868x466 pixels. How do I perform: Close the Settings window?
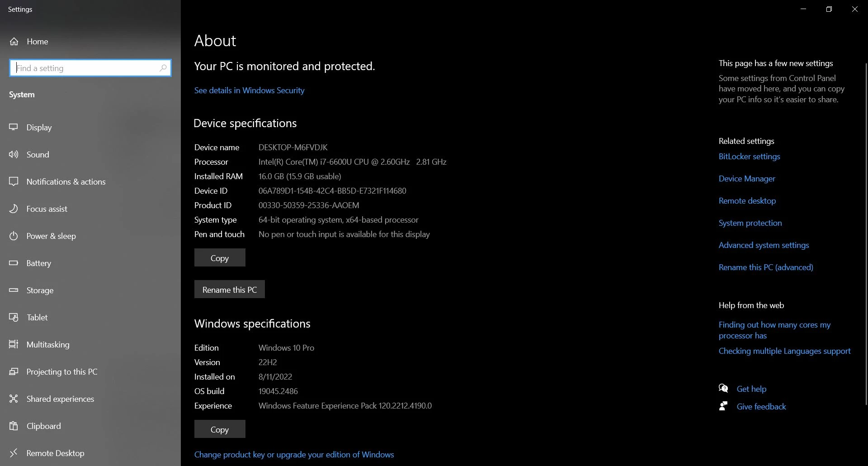[855, 9]
